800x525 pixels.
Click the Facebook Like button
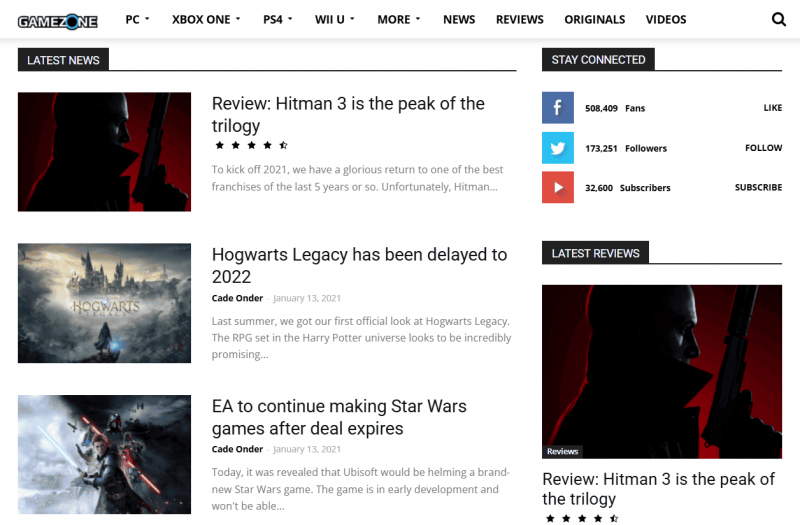click(772, 108)
